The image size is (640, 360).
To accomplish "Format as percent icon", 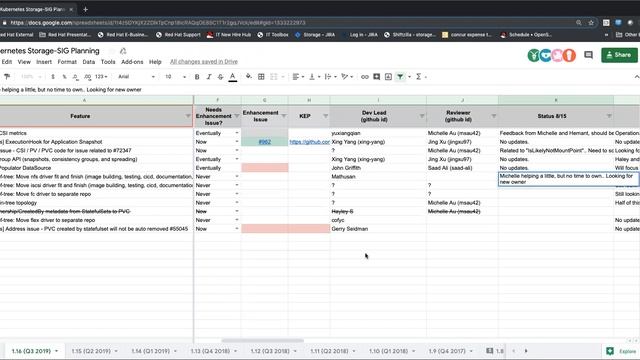I will [x=64, y=77].
